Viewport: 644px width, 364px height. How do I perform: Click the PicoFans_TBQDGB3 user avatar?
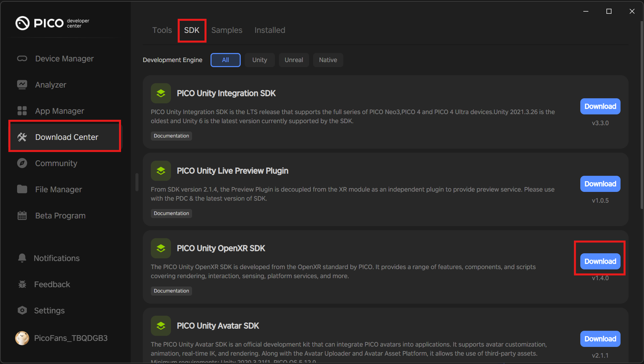(22, 338)
